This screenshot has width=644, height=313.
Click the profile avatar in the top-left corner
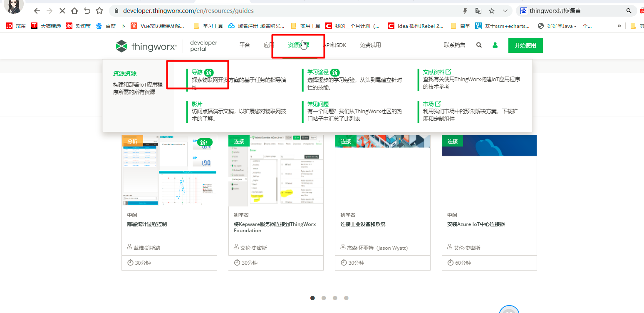14,7
